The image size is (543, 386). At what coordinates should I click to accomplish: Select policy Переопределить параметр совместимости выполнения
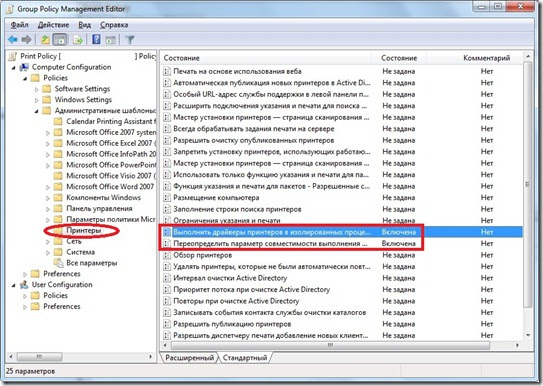coord(270,243)
